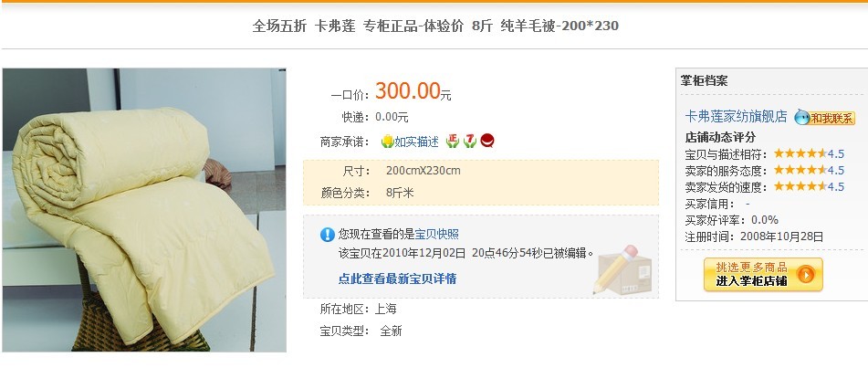Viewport: 868px width, 368px height.
Task: Click the rolled wool quilt product image
Action: point(144,210)
